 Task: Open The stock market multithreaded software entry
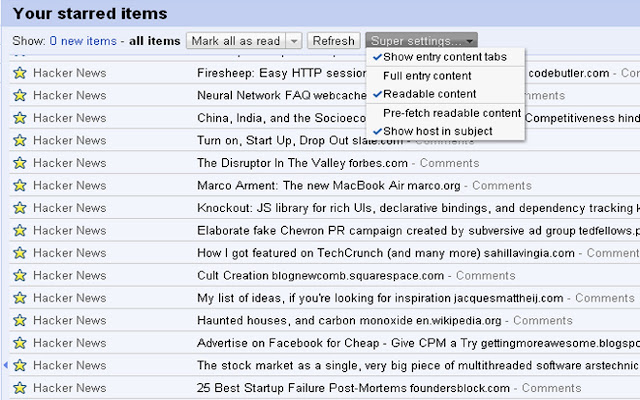click(418, 365)
